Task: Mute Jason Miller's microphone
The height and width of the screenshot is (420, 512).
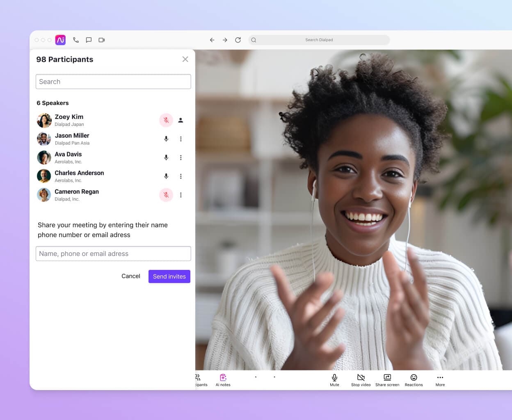Action: pos(166,139)
